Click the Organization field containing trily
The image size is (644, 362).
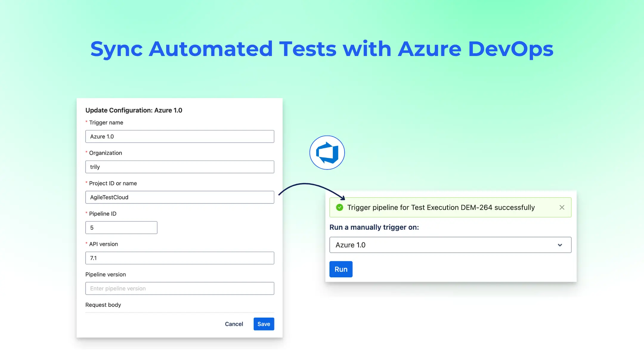point(180,167)
